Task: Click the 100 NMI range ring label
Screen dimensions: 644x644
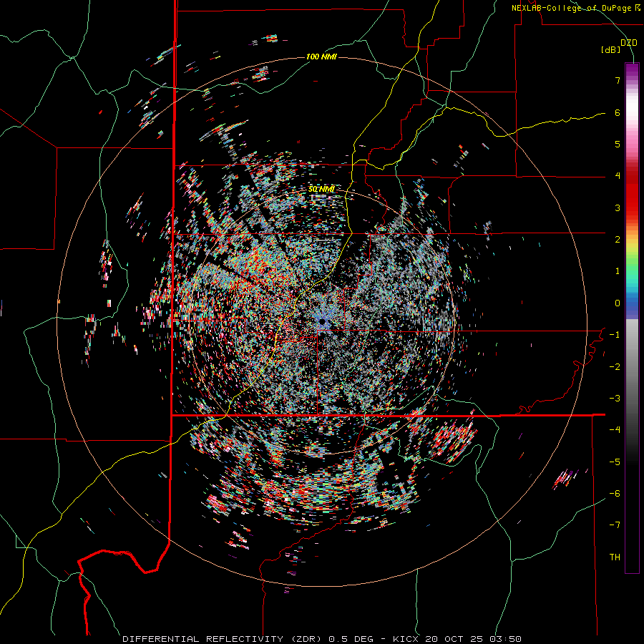Action: (321, 57)
